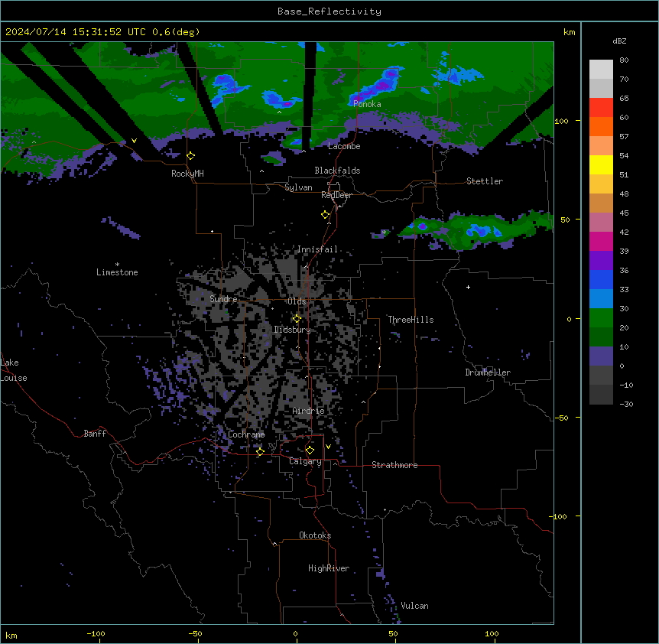Click the Base_Reflectivity title text
659x644 pixels.
coord(329,11)
